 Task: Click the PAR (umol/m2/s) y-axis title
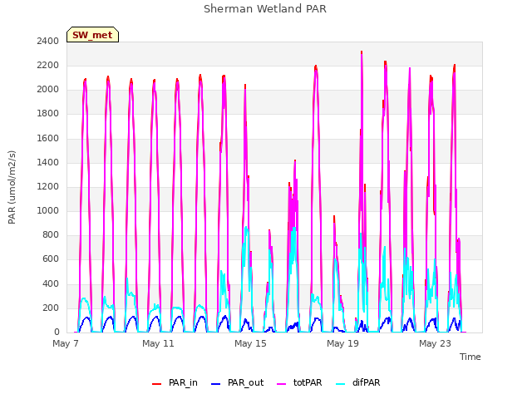tap(12, 187)
